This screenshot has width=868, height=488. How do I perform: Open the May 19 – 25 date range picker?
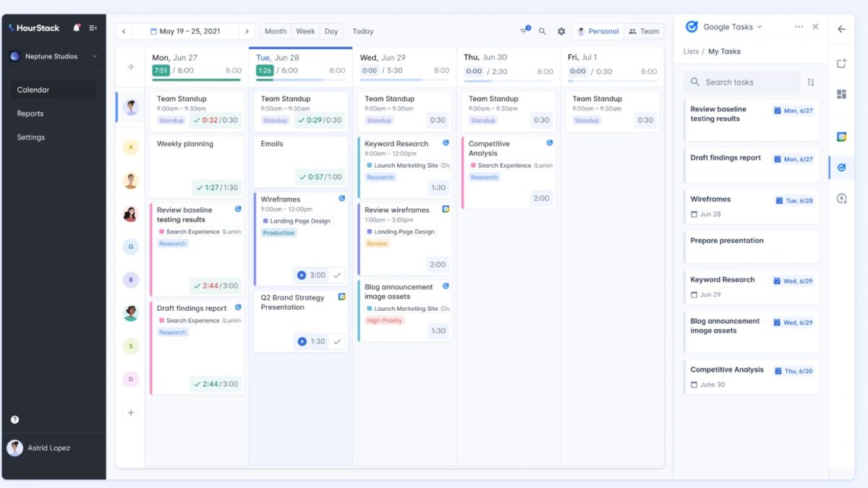coord(185,32)
